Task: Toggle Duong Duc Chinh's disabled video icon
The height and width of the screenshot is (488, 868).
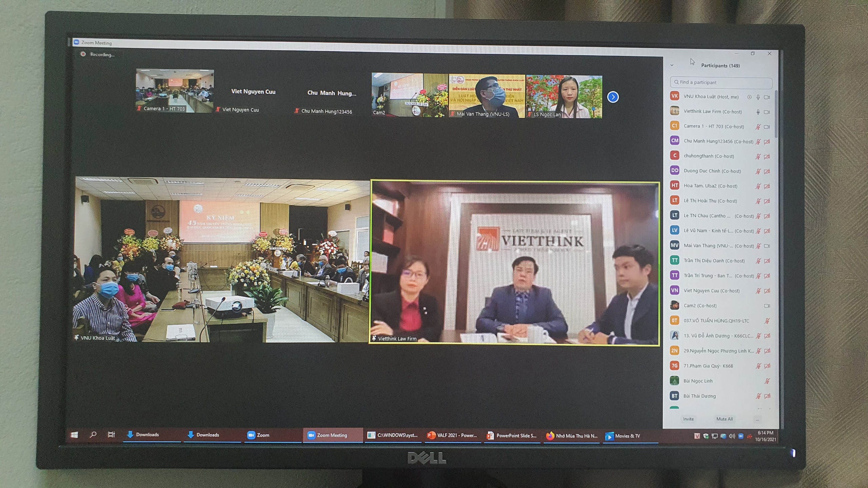Action: (767, 171)
